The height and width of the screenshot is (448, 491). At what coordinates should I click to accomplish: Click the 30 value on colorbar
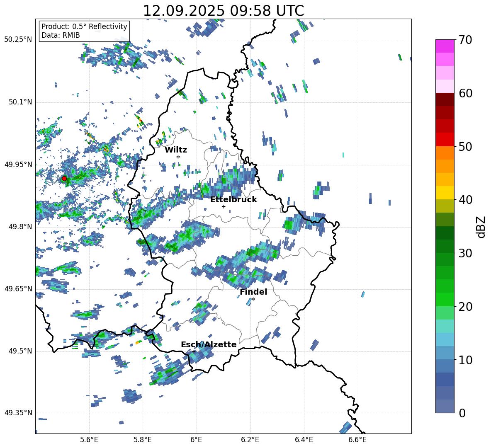click(466, 253)
